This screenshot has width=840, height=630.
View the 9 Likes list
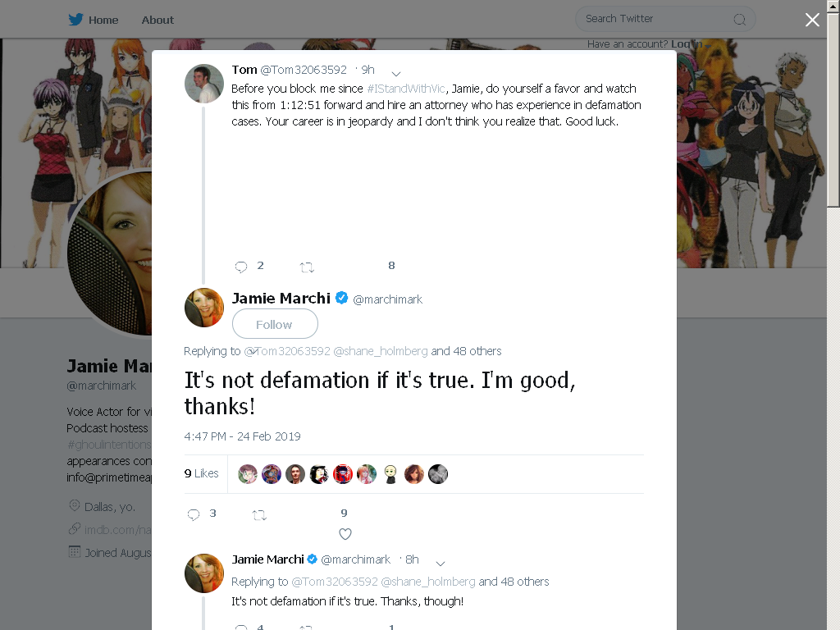(202, 473)
